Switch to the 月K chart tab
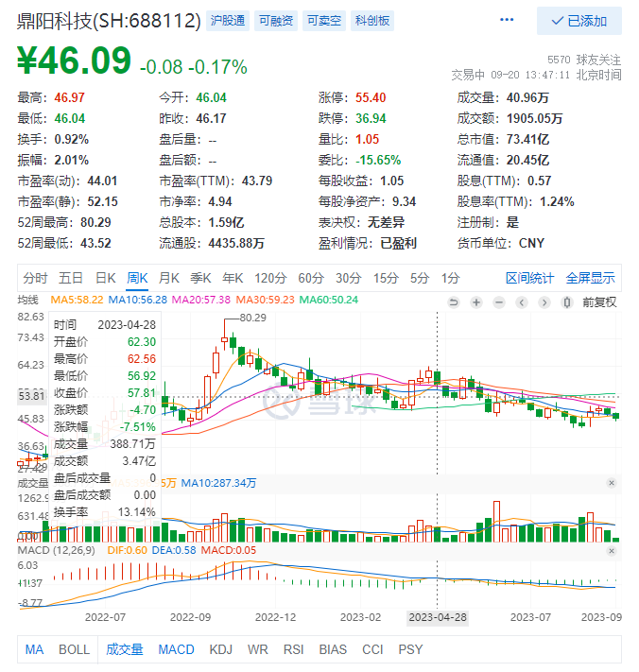The height and width of the screenshot is (672, 639). pyautogui.click(x=169, y=278)
